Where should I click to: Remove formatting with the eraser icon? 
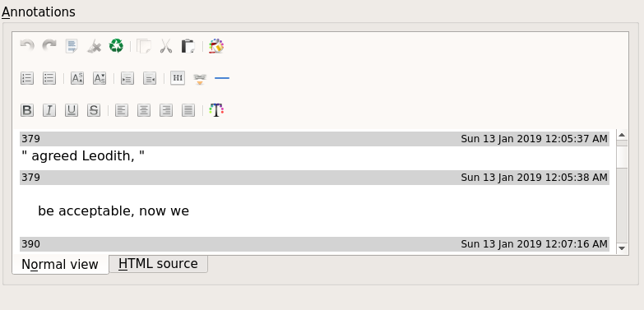94,46
